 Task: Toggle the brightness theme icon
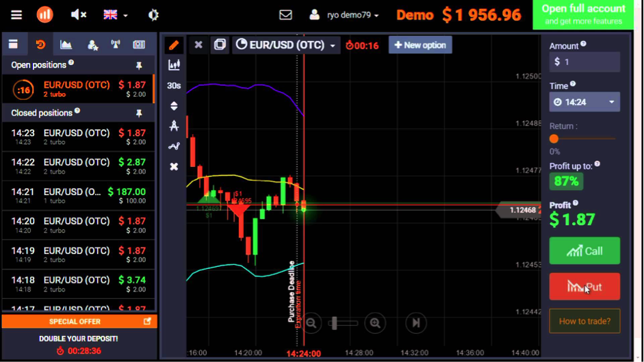point(153,15)
